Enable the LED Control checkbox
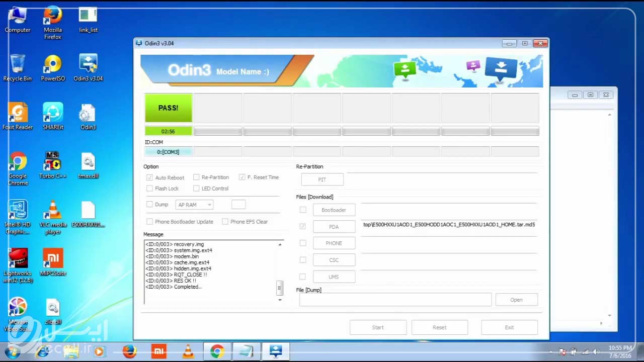Viewport: 644px width, 362px height. 196,189
